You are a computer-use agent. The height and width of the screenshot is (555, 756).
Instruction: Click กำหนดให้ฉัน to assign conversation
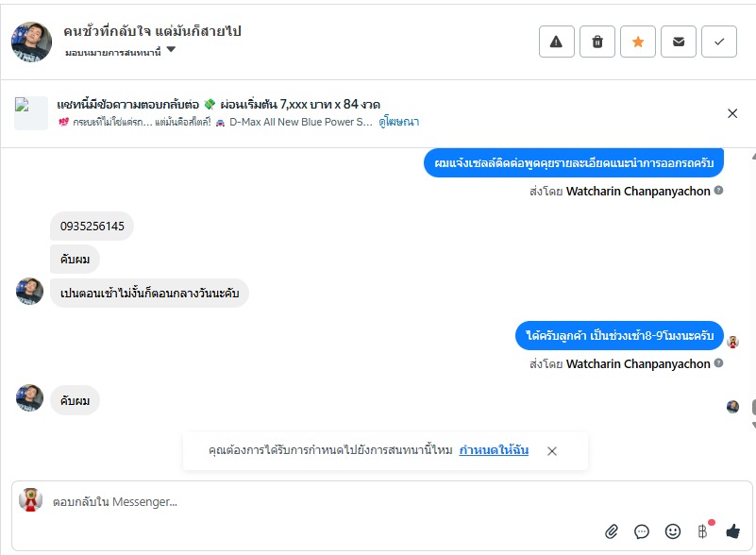point(494,450)
